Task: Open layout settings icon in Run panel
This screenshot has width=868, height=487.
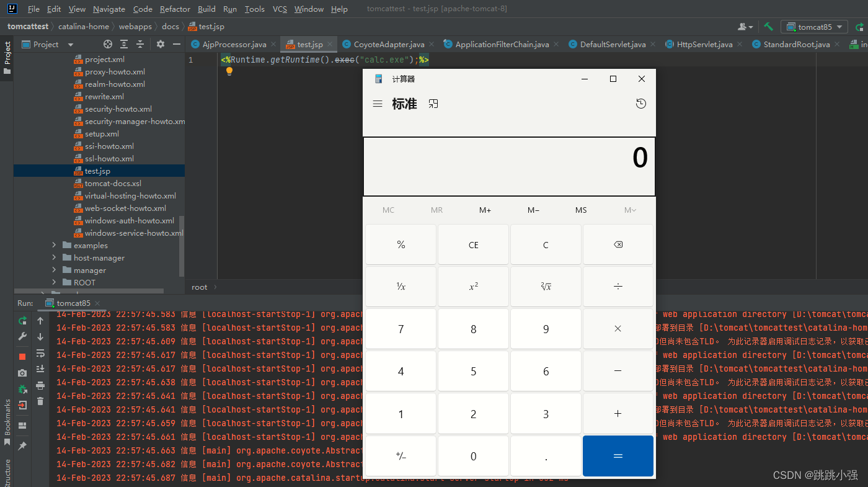Action: [x=23, y=426]
